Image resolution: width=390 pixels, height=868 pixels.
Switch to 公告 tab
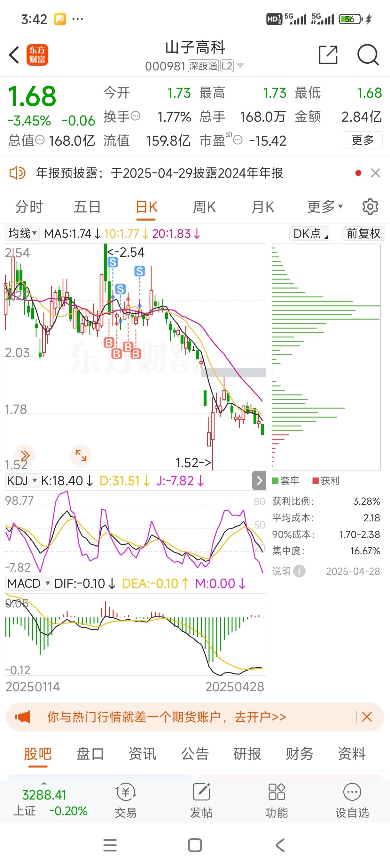click(195, 754)
